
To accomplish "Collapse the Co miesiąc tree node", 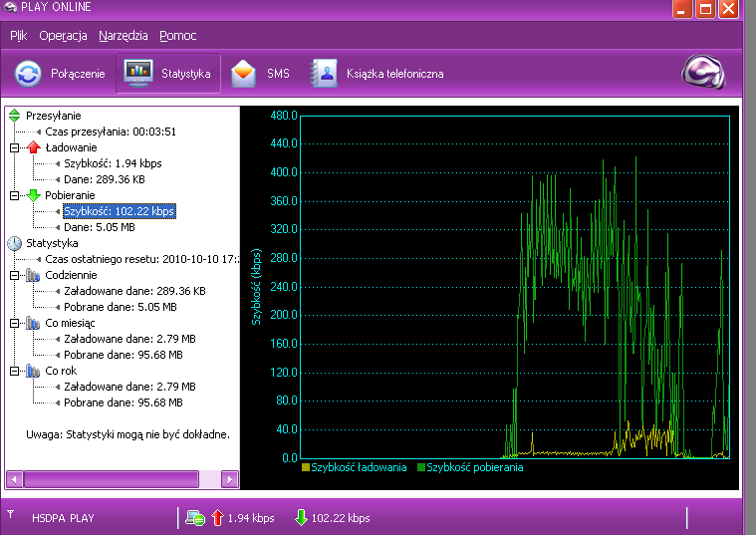I will [x=15, y=323].
